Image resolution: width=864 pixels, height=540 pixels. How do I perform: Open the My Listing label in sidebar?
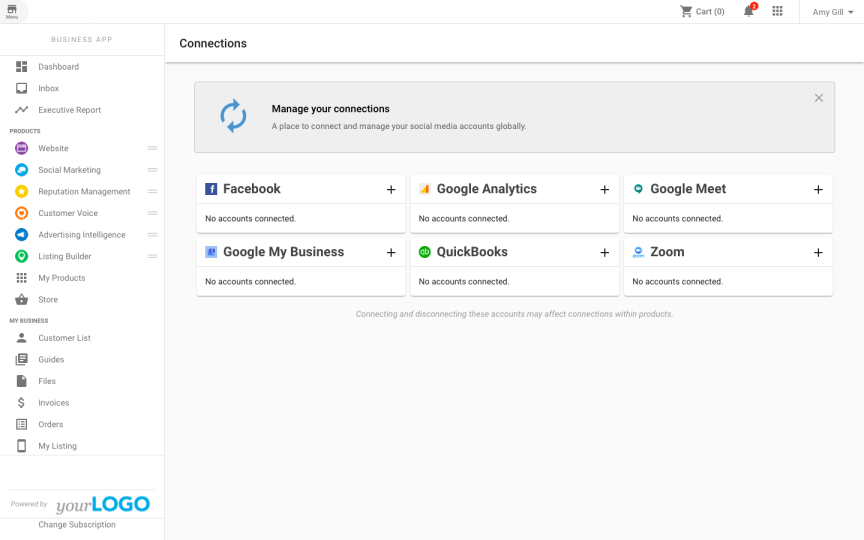coord(57,446)
